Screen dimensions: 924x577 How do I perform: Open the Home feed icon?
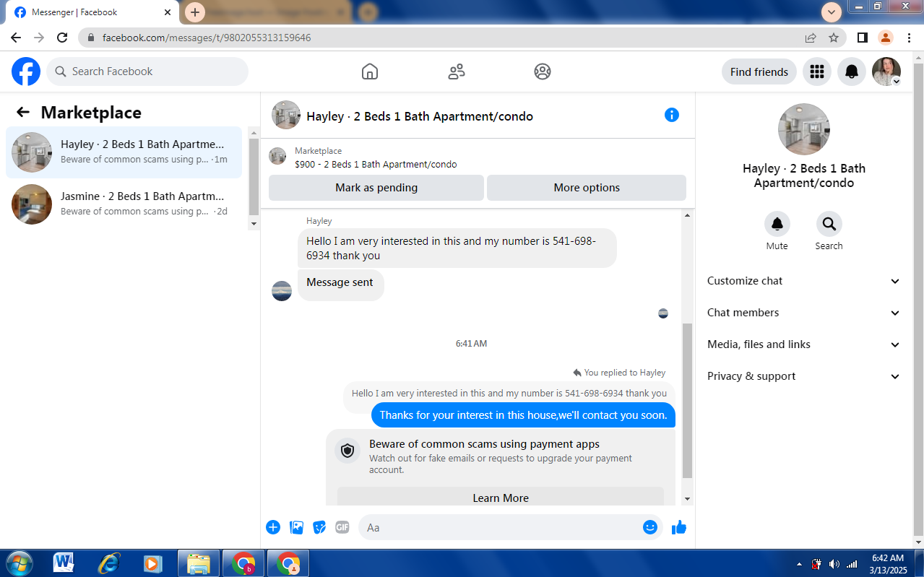point(370,71)
